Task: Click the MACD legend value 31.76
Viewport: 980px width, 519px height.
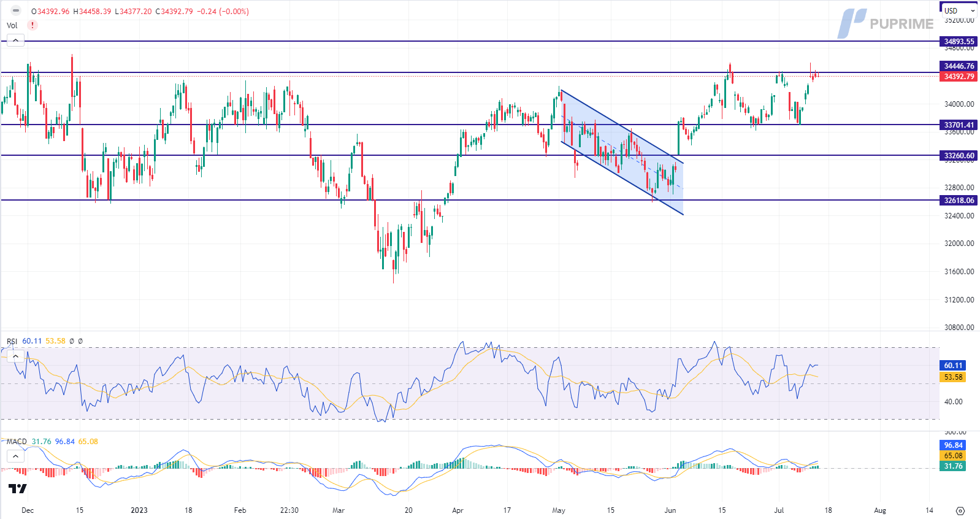Action: [x=42, y=442]
